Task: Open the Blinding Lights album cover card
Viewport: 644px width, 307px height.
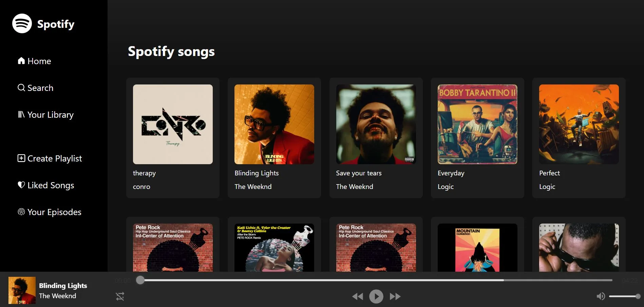Action: click(274, 124)
